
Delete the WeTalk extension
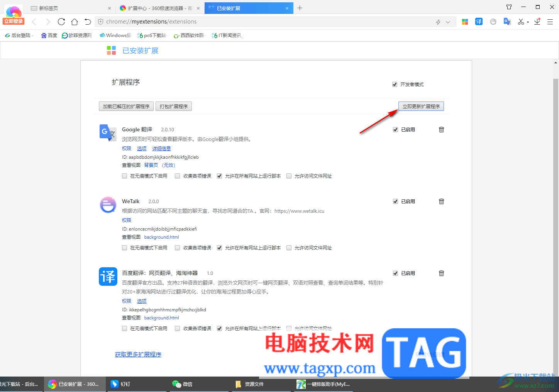441,202
